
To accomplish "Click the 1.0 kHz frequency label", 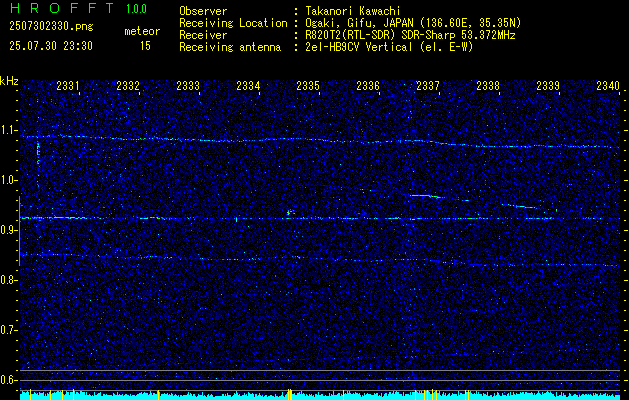I will tap(10, 180).
